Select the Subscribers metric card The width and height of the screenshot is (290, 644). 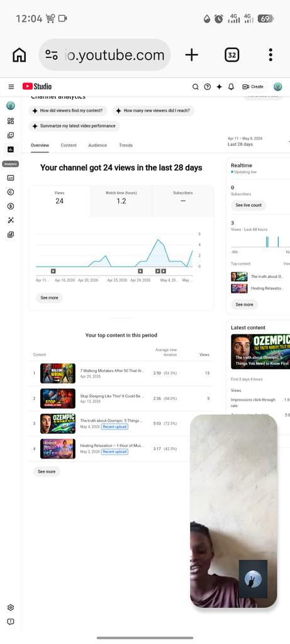tap(183, 201)
